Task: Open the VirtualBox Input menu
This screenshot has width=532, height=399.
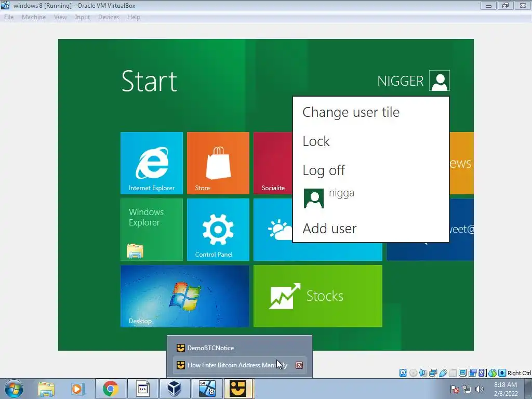Action: point(82,17)
